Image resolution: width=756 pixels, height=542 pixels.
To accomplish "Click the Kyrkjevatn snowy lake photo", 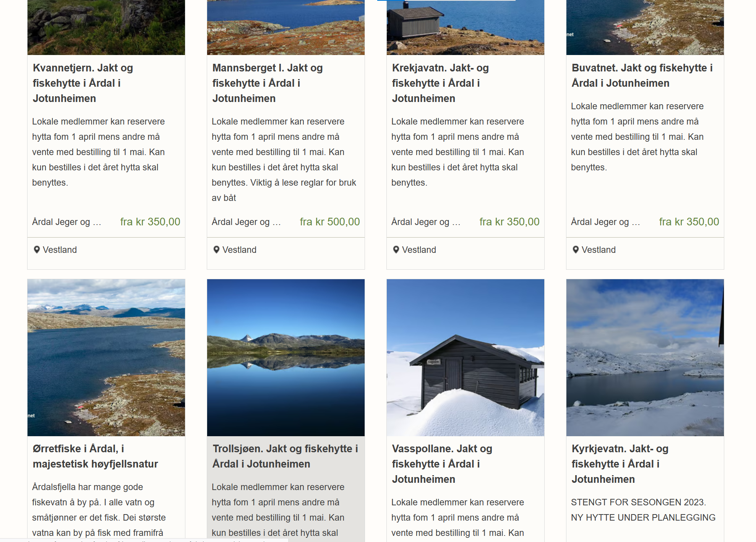I will pos(645,358).
